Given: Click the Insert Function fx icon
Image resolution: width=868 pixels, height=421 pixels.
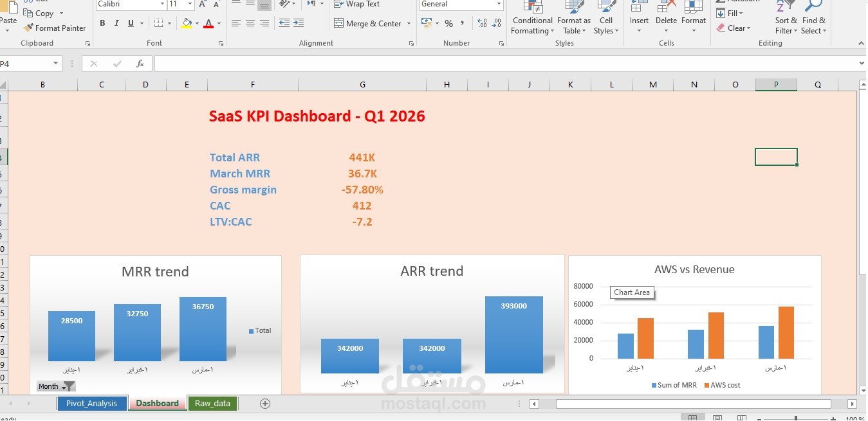Looking at the screenshot, I should pyautogui.click(x=140, y=64).
